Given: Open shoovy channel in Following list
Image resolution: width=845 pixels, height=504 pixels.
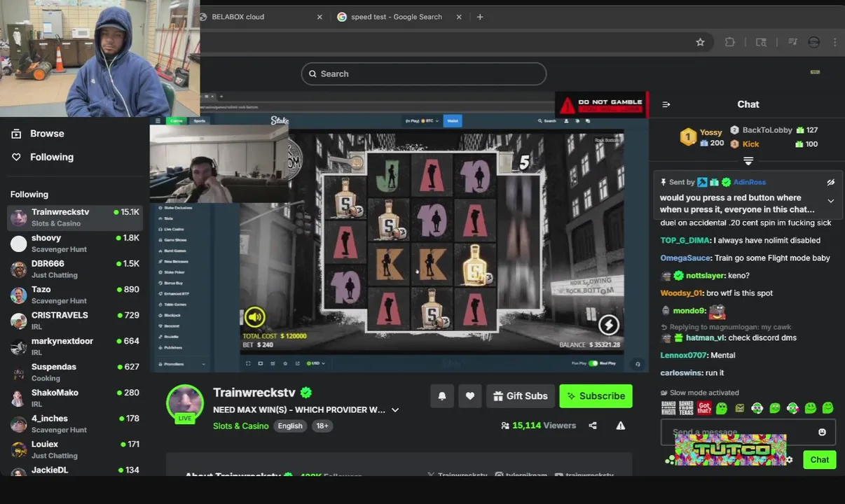Looking at the screenshot, I should [x=74, y=243].
